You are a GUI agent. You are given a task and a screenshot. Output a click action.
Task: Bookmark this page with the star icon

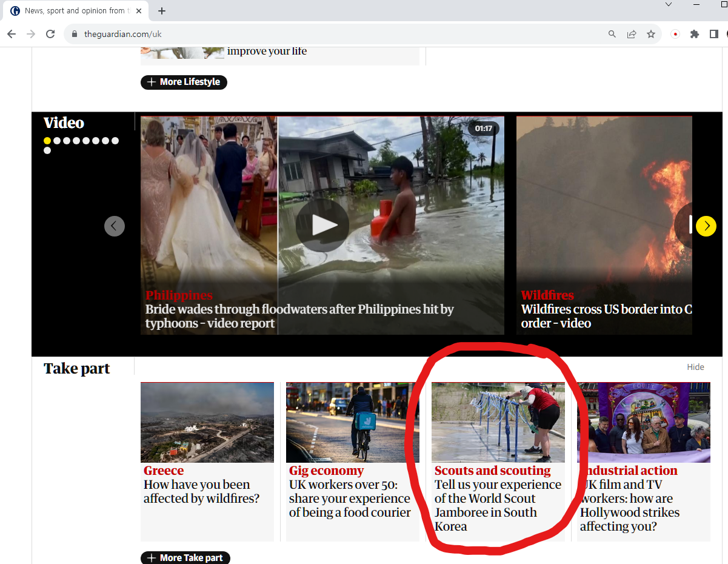click(x=651, y=34)
